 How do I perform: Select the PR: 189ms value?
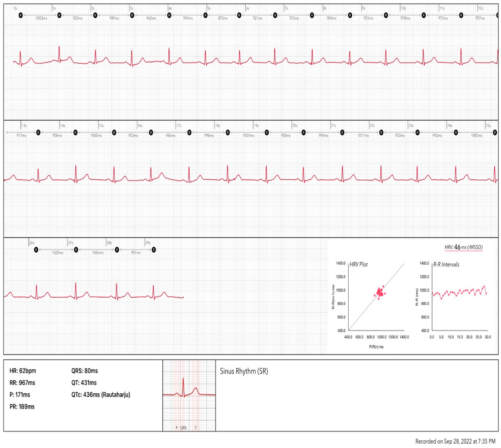tap(22, 407)
